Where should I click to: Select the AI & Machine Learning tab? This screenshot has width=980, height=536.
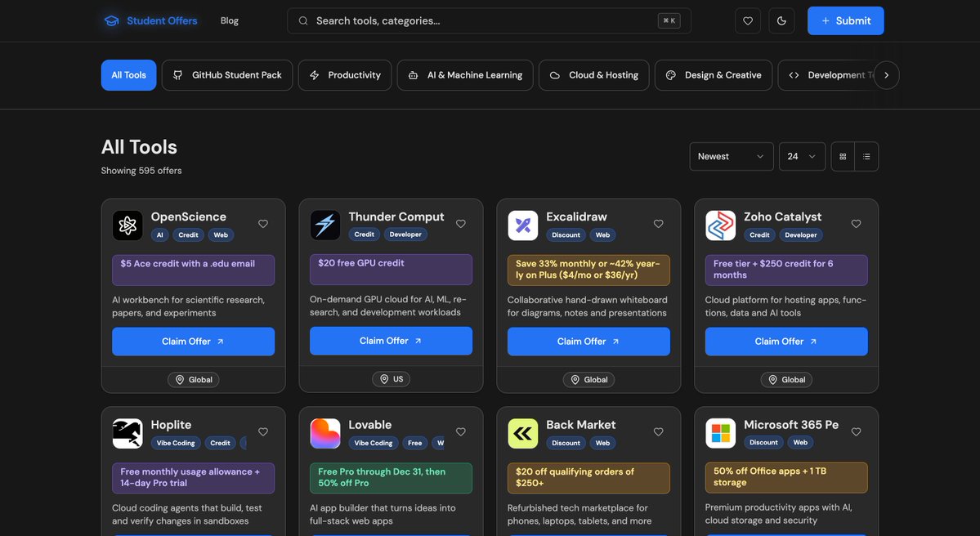[x=465, y=75]
